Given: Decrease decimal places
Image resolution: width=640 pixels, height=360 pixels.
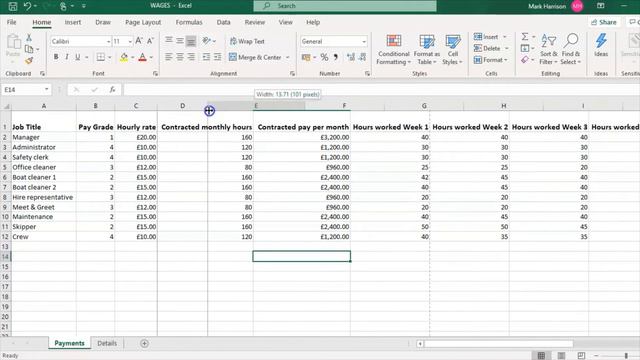Looking at the screenshot, I should coord(362,57).
